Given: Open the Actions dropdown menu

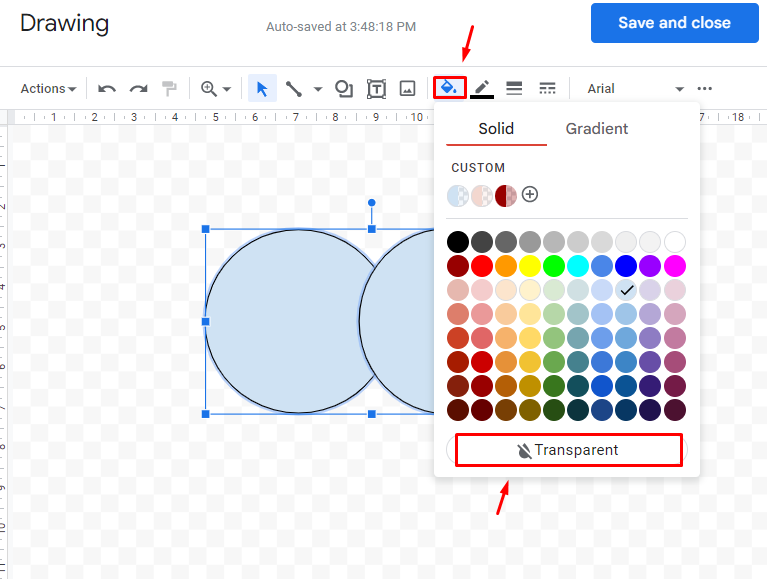Looking at the screenshot, I should [48, 89].
